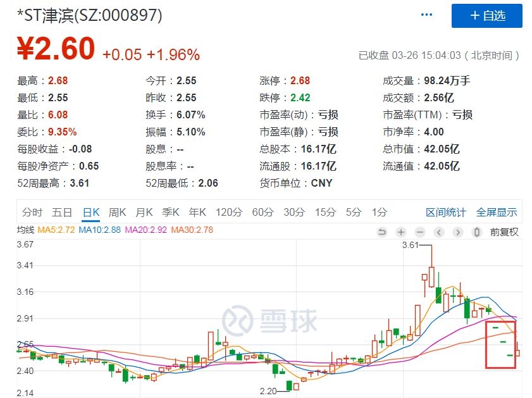Click the +1.96% change percentage
532x398 pixels.
173,54
